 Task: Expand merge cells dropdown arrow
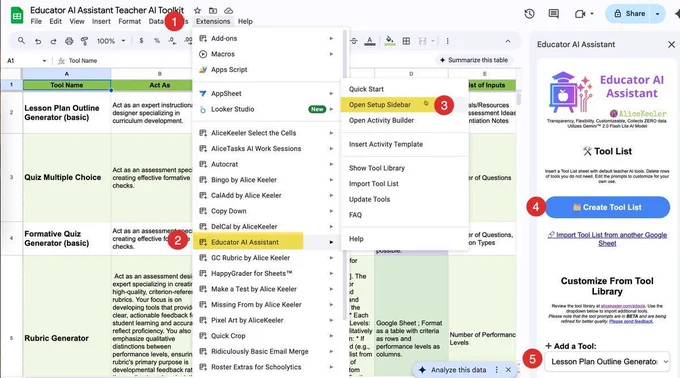pyautogui.click(x=432, y=41)
